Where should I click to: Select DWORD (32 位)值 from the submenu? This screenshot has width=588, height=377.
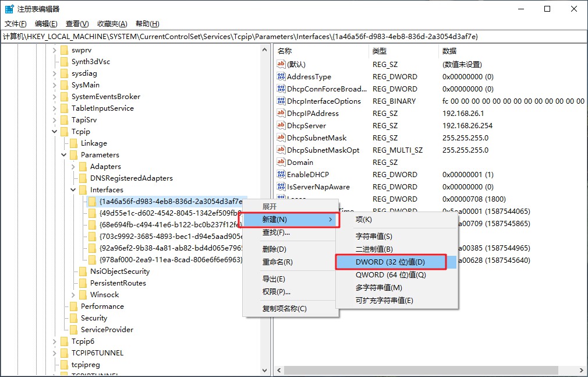pos(389,262)
